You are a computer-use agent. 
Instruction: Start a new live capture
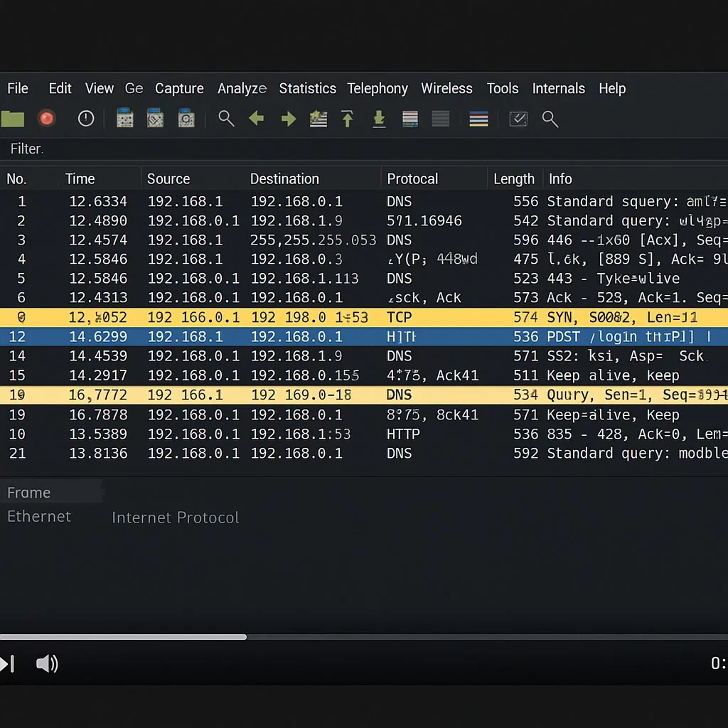pos(46,119)
